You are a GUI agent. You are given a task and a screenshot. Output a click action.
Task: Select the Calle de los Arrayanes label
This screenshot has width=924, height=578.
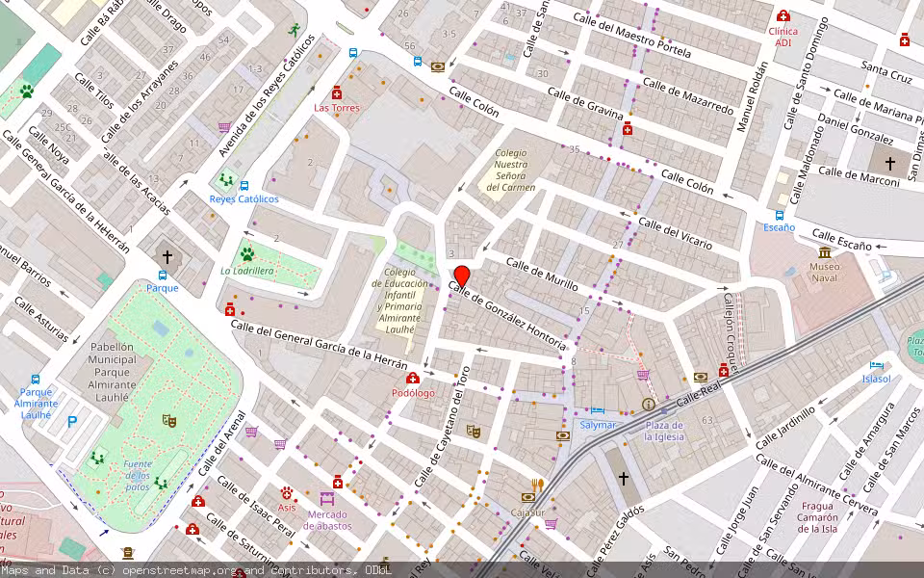140,101
